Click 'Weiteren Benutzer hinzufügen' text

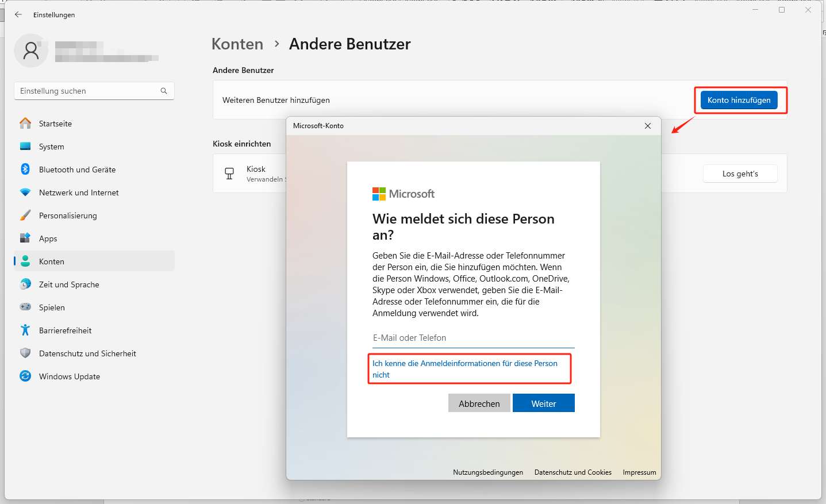click(276, 100)
